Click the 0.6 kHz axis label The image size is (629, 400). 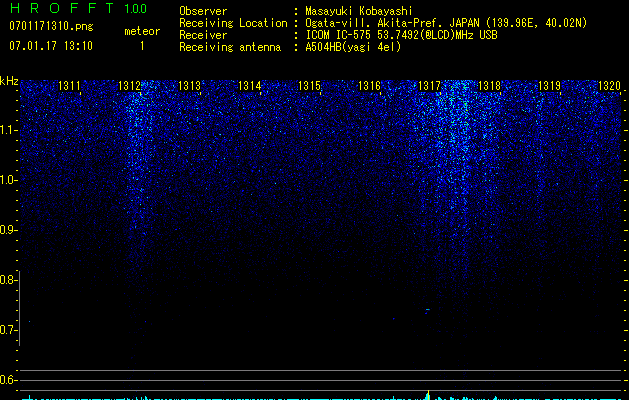coord(8,380)
